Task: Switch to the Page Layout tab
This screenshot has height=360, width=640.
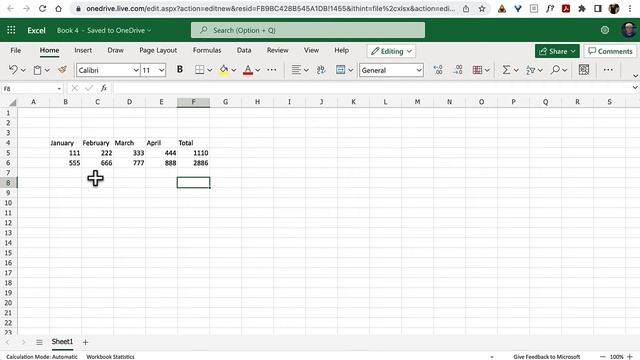Action: (x=158, y=50)
